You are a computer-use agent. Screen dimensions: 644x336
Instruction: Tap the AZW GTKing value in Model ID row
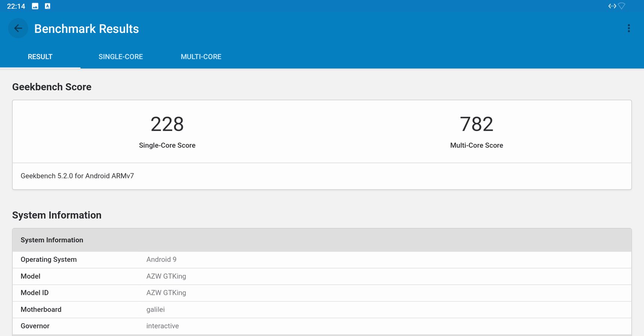(166, 293)
